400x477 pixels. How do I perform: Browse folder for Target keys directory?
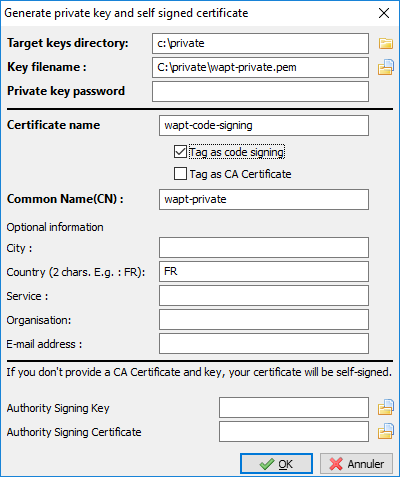pos(386,43)
